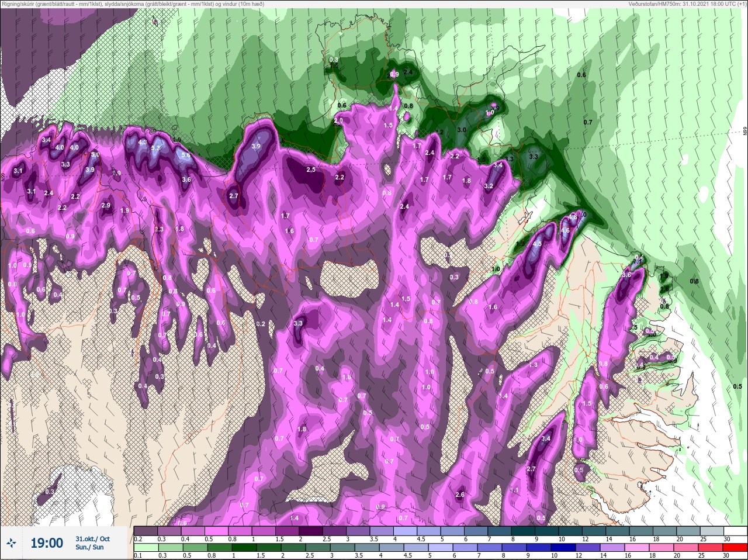Click the 5.3 precipitation value on the map
748x560 pixels.
pyautogui.click(x=155, y=148)
